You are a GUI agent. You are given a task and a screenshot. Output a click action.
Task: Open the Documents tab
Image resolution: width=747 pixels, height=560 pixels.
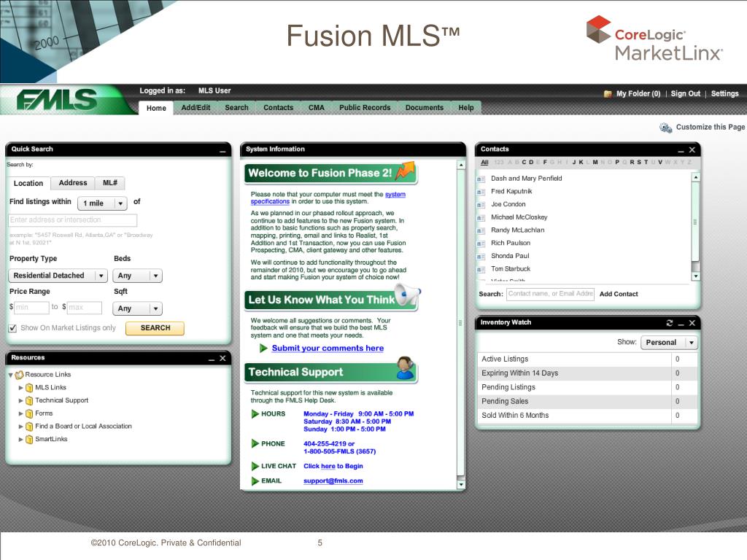425,108
